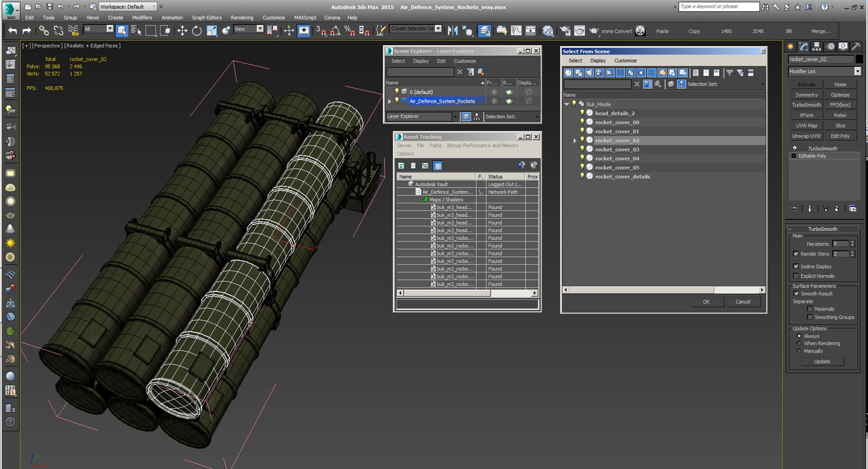Toggle the Render Iters checkbox
Viewport: 868px width, 469px height.
(796, 254)
